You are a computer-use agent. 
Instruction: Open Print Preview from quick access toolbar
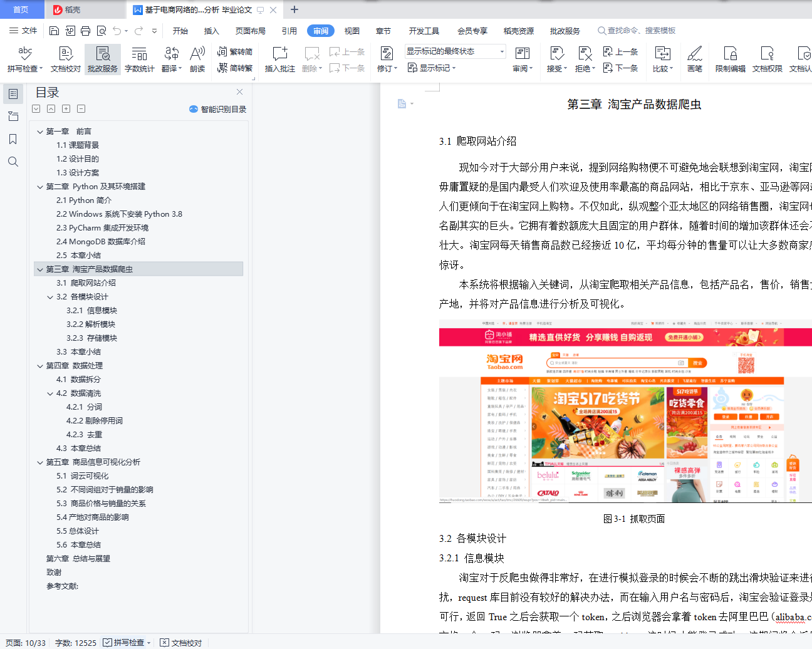point(101,31)
